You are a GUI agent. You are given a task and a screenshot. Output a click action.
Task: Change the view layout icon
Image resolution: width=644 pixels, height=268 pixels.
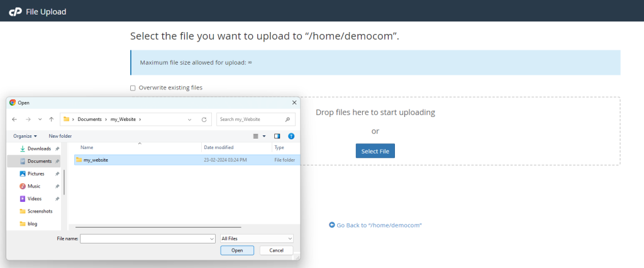pos(255,136)
